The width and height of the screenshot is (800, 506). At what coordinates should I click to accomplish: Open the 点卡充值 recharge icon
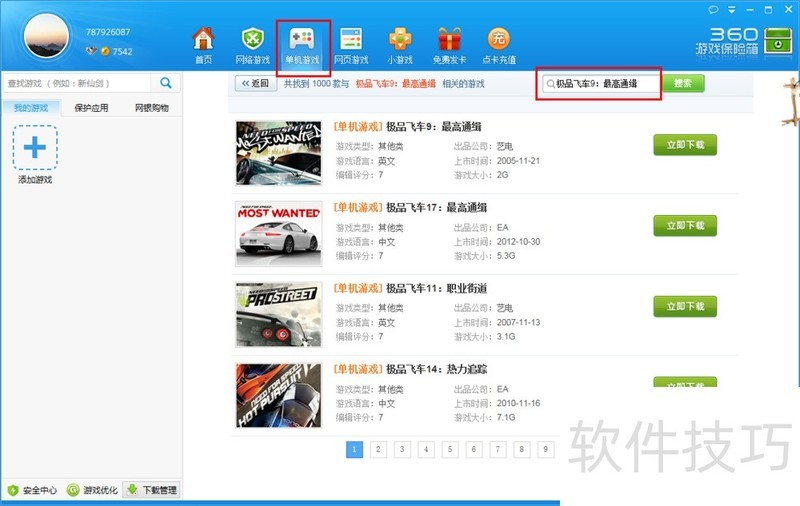point(498,40)
